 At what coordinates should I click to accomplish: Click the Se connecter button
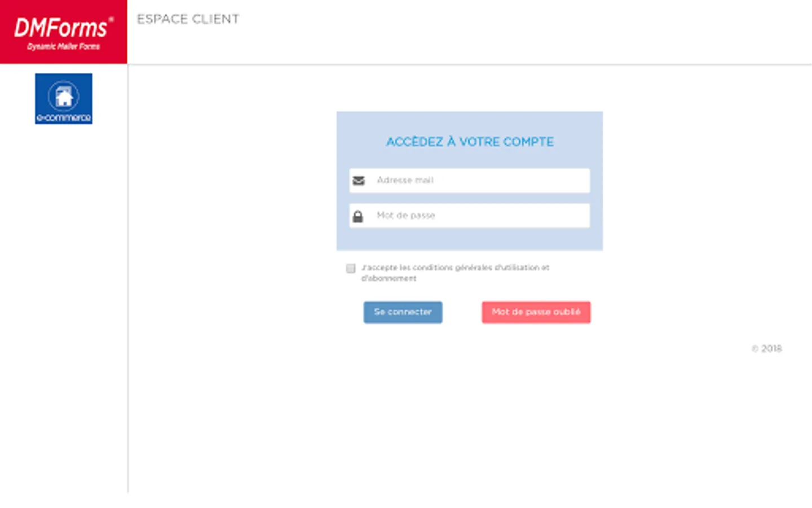point(403,312)
